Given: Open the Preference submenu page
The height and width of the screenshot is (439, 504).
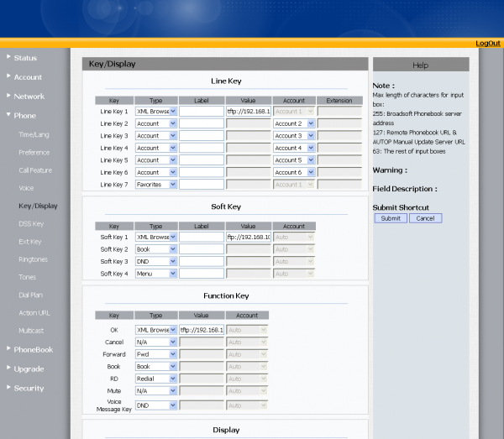Looking at the screenshot, I should coord(34,153).
